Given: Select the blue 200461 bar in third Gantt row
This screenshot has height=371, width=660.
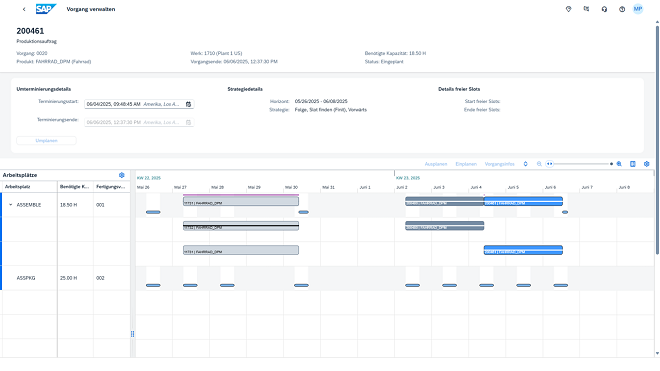Looking at the screenshot, I should coord(523,250).
